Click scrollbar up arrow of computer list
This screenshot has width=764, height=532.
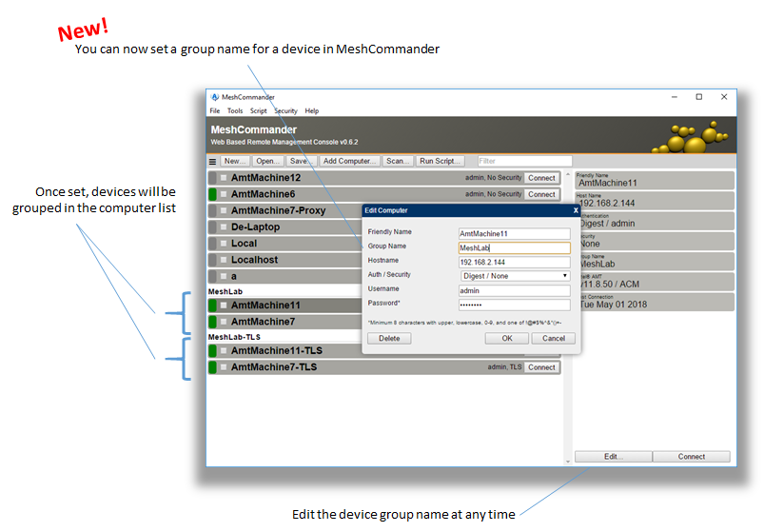[568, 174]
